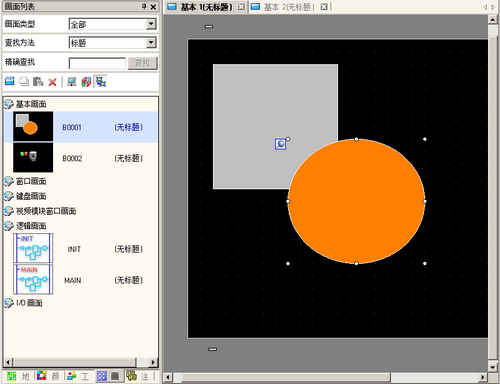Image resolution: width=500 pixels, height=384 pixels.
Task: Expand the 键盘画面 tree category
Action: pos(9,196)
